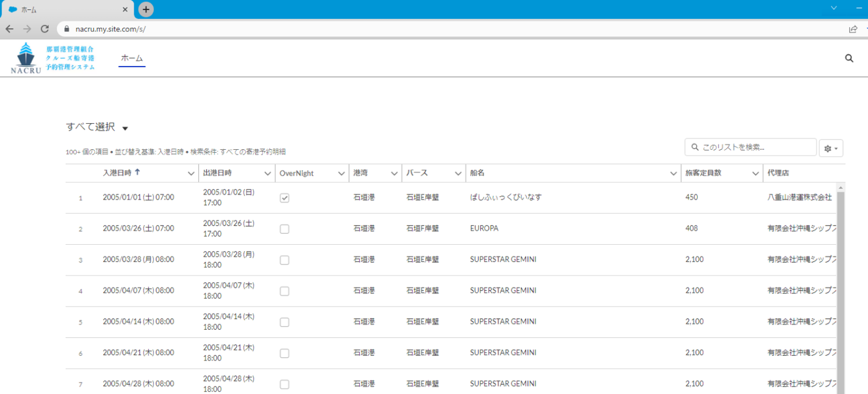This screenshot has height=394, width=868.
Task: Toggle OverNight checkbox in 2005/03/28 row
Action: coord(284,260)
